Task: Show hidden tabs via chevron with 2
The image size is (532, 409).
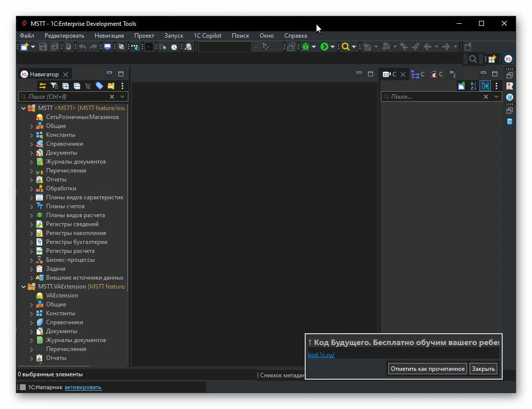Action: [453, 74]
